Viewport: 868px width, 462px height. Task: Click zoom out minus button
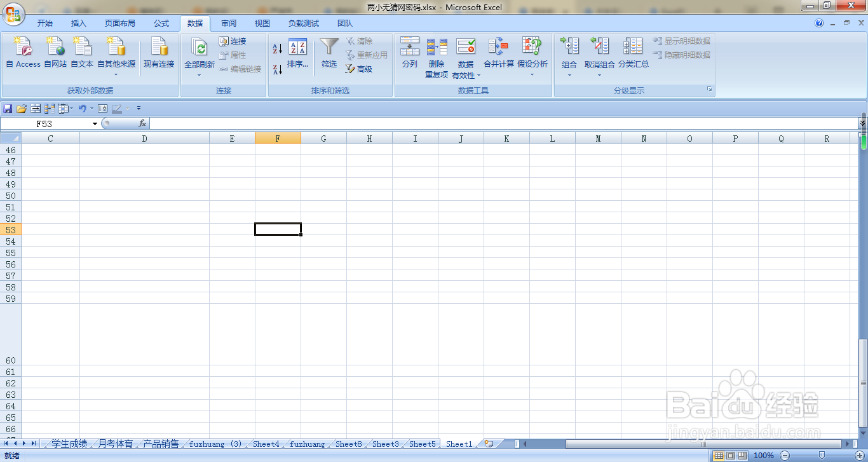coord(785,456)
